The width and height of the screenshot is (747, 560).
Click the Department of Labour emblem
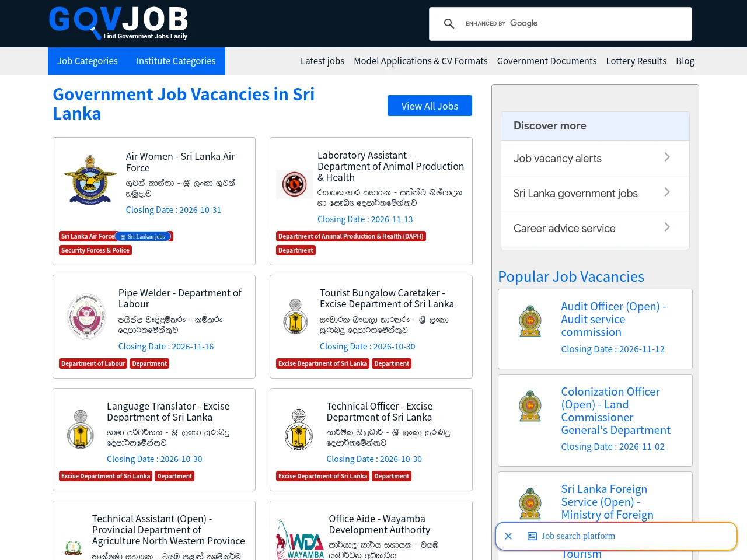pyautogui.click(x=86, y=317)
